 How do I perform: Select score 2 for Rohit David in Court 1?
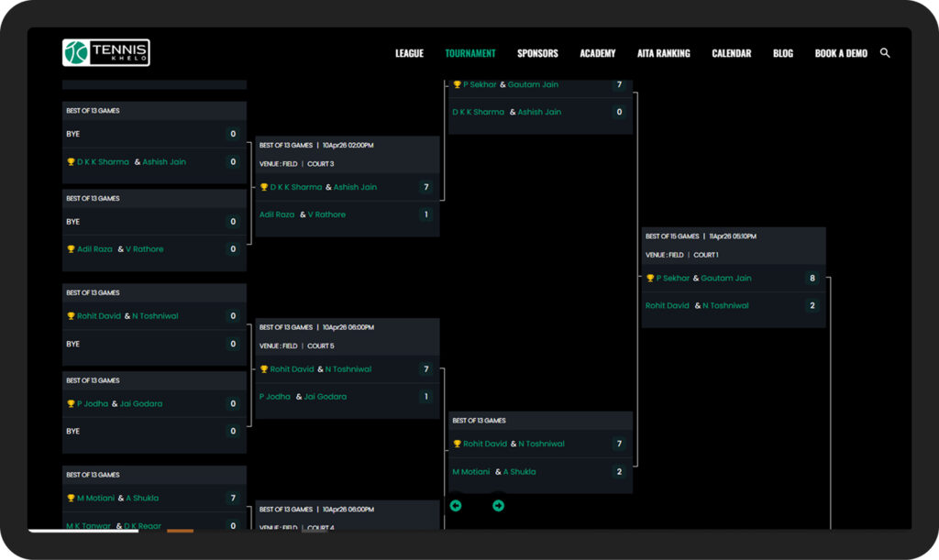812,305
